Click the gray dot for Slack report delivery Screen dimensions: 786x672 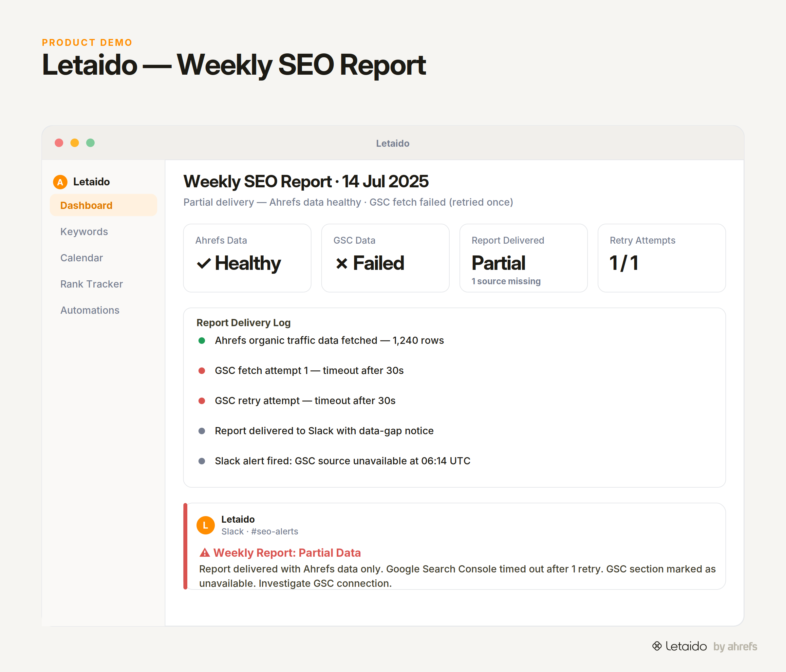click(202, 431)
